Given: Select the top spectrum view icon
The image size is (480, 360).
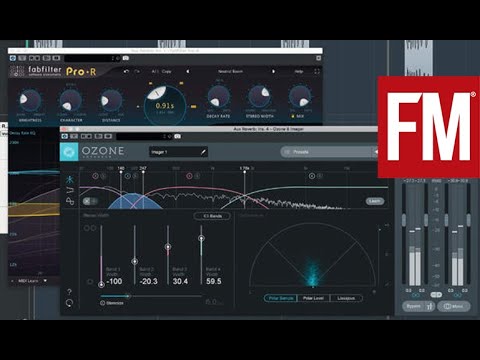Looking at the screenshot, I should click(70, 180).
